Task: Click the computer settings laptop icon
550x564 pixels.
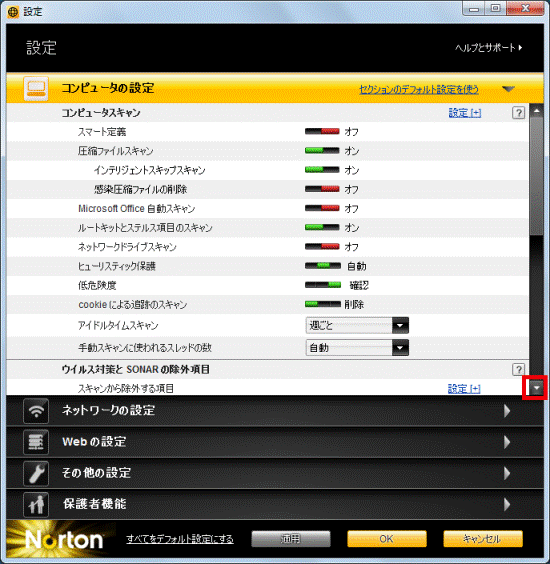Action: coord(36,88)
